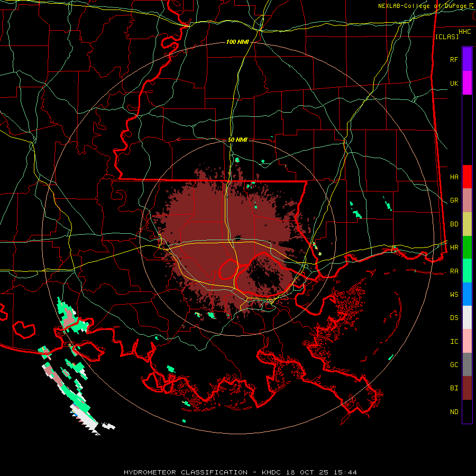Click the RA legend label
This screenshot has width=476, height=476.
click(454, 271)
